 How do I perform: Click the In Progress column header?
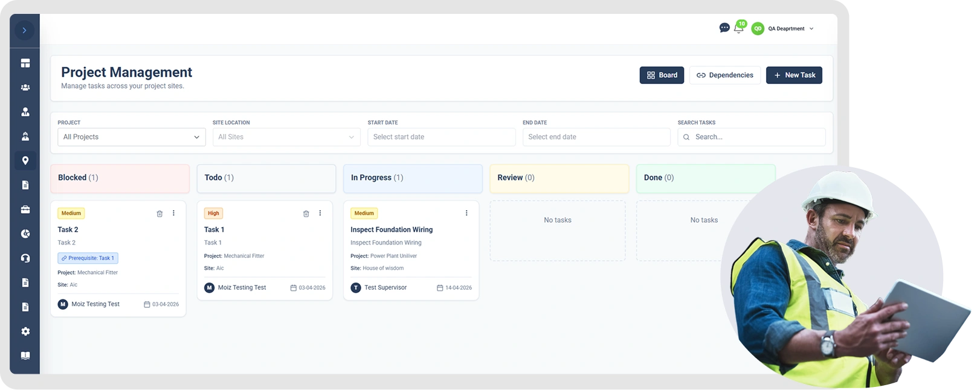(413, 179)
